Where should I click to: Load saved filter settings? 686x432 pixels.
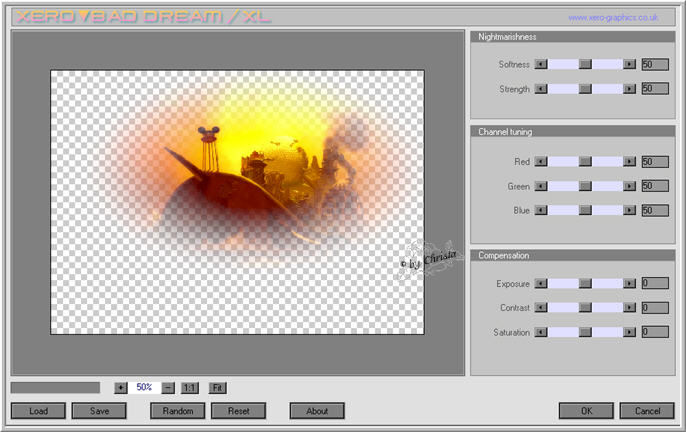pyautogui.click(x=38, y=411)
